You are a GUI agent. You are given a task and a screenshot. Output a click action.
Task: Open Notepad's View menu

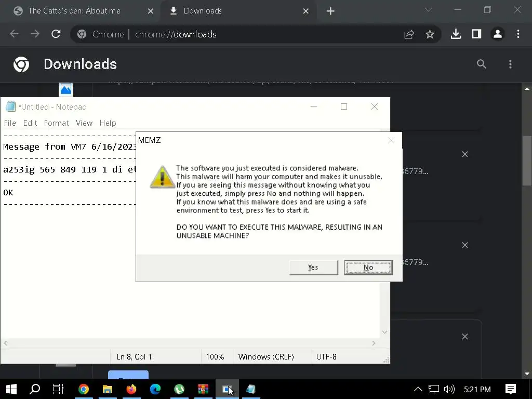pos(84,123)
